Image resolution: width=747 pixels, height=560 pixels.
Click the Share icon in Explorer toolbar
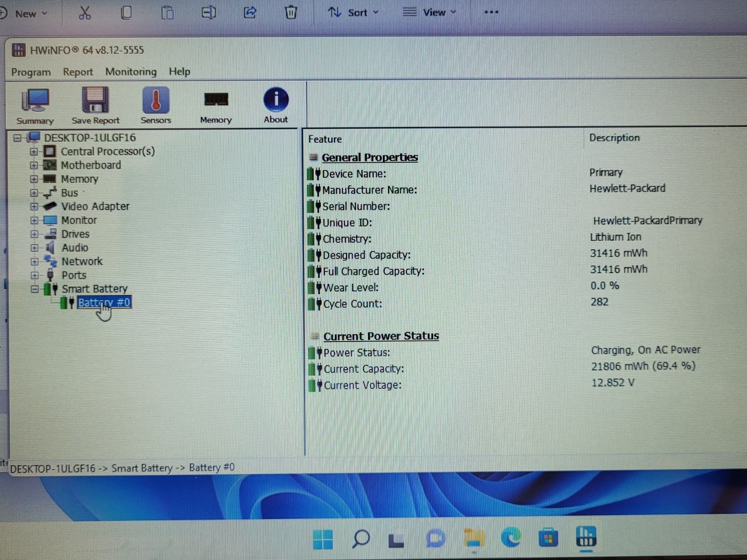pyautogui.click(x=250, y=12)
